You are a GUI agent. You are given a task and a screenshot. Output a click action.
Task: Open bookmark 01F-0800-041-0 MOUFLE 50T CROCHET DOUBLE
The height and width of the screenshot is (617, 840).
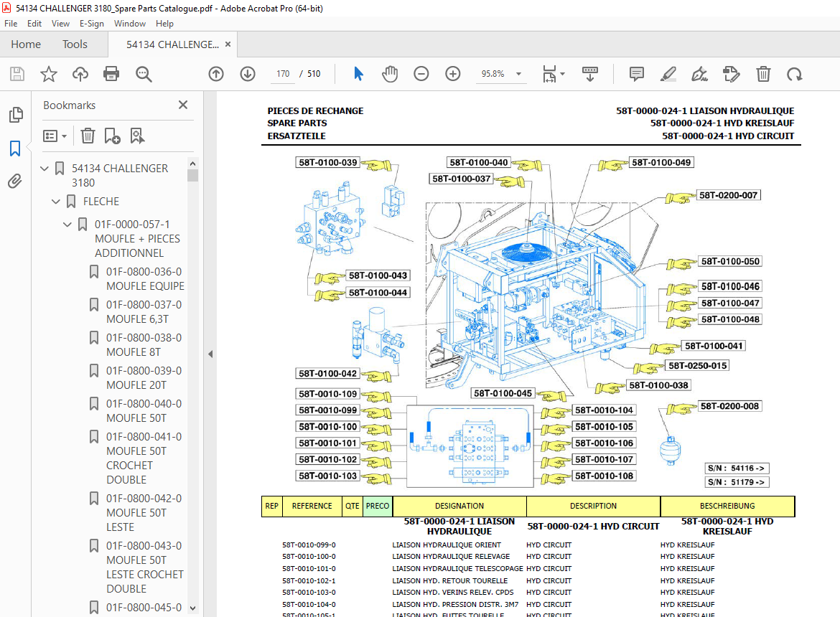coord(144,458)
